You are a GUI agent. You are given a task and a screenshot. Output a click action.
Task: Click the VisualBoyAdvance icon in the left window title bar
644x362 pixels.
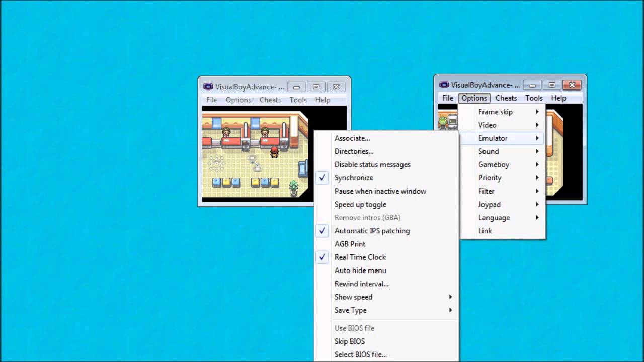coord(208,86)
